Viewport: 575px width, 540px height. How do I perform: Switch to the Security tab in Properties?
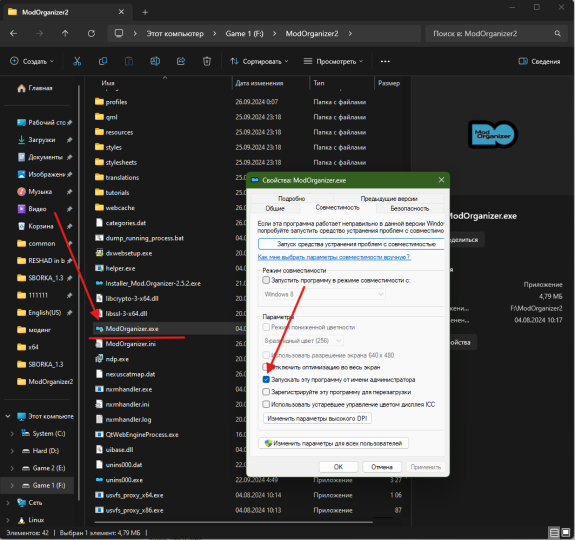(x=410, y=209)
